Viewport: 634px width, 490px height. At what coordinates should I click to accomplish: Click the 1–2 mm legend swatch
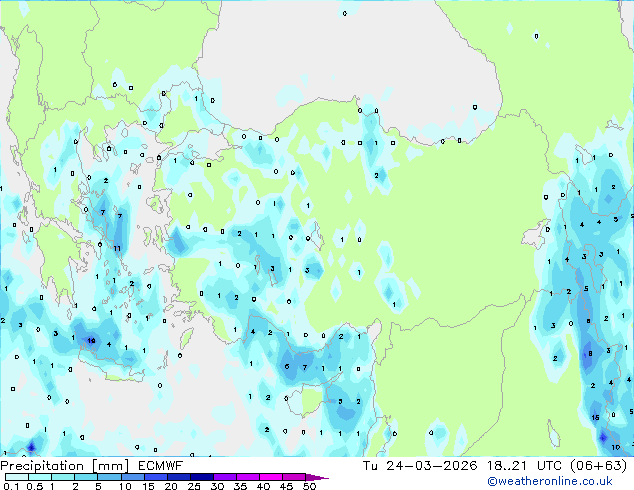63,477
